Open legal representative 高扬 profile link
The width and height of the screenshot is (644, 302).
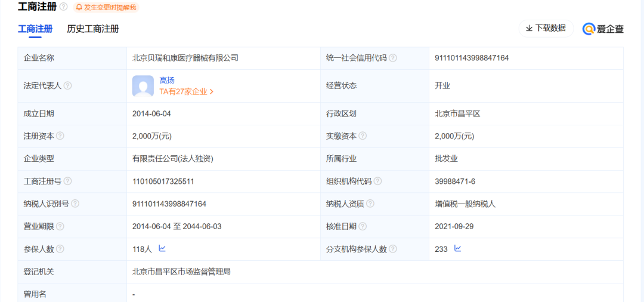(167, 81)
